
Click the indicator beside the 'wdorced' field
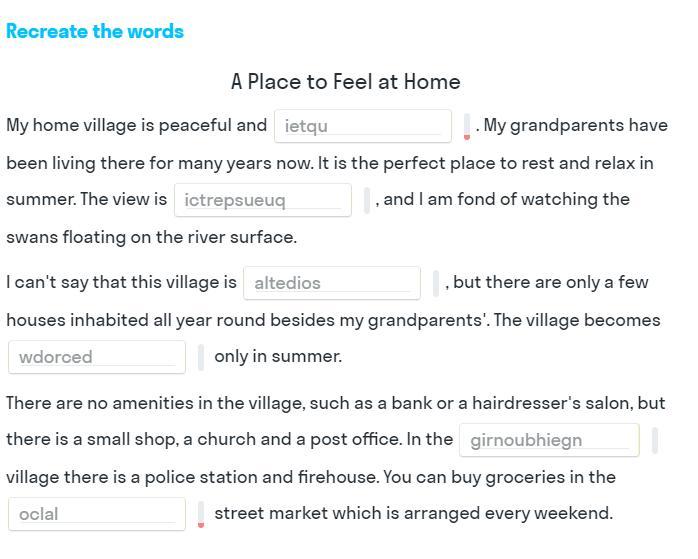point(201,357)
